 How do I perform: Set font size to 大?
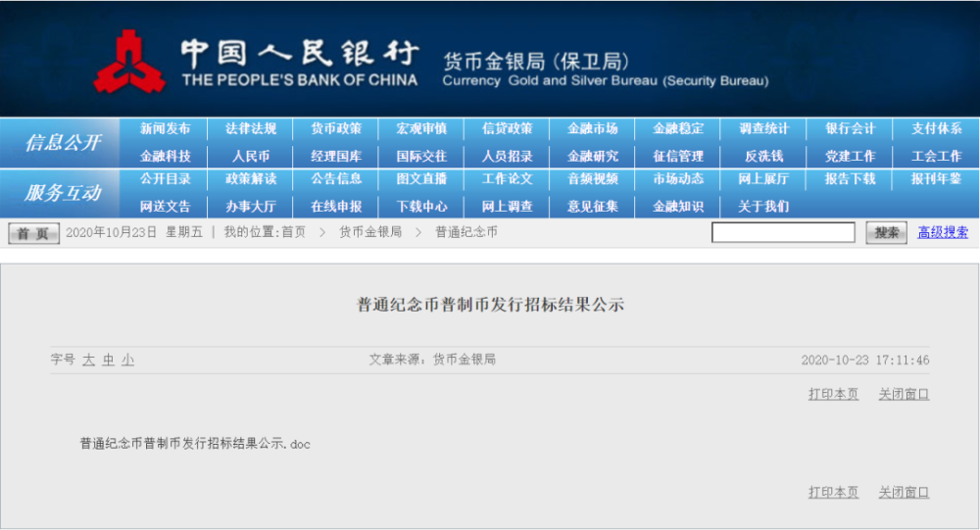(x=89, y=360)
